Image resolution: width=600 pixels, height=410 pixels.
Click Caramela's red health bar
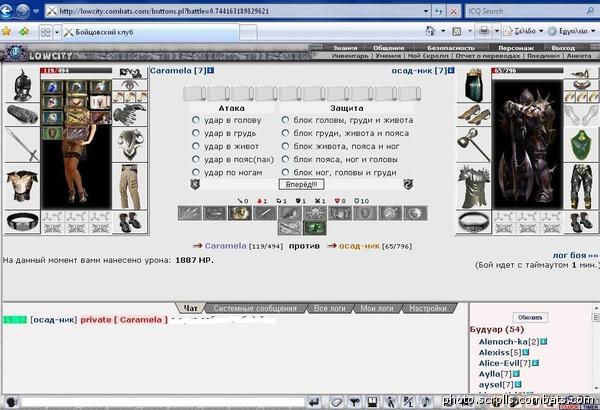point(76,70)
